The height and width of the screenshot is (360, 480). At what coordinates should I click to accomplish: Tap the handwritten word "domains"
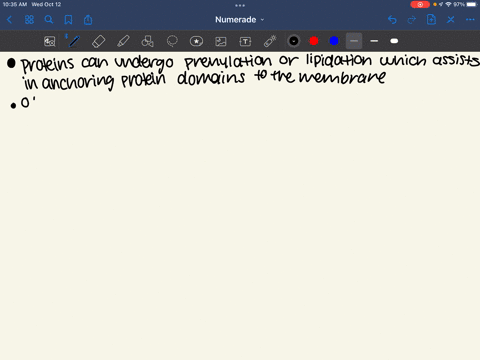211,78
